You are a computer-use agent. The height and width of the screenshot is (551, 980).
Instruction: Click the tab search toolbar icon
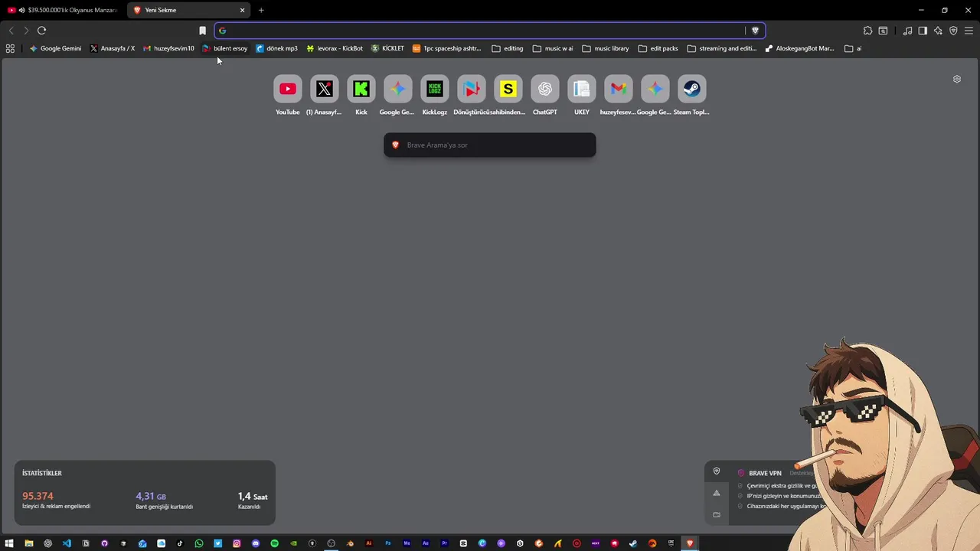point(883,31)
